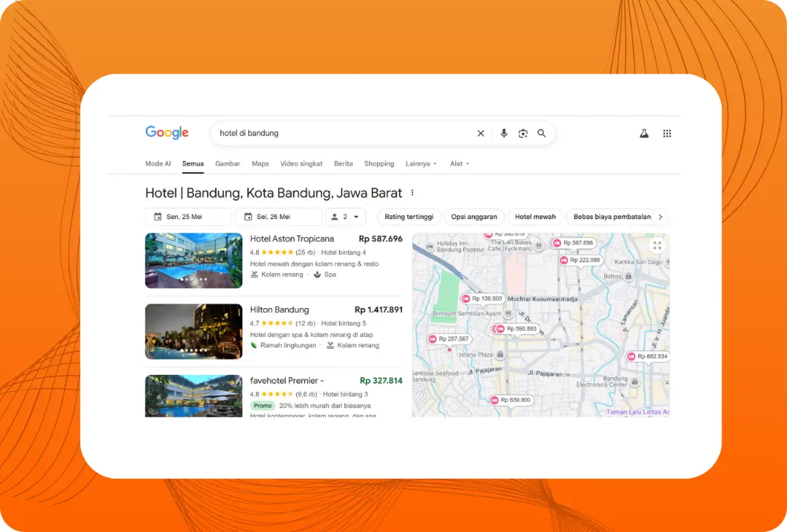Toggle Rating tertinggi filter chip
787x532 pixels.
[409, 217]
